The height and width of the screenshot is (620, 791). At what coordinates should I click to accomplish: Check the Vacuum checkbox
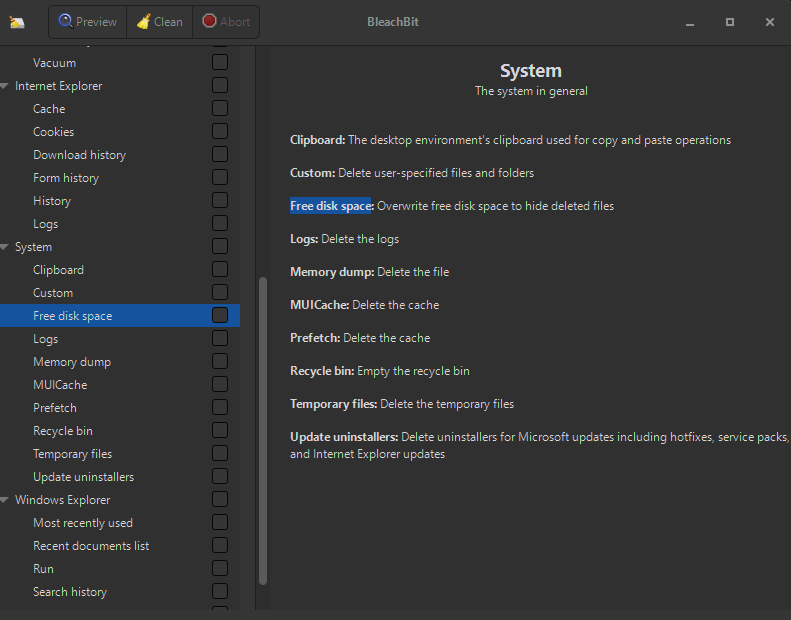(x=220, y=63)
